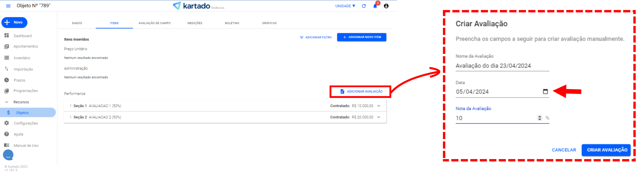Open the user account profile icon
Viewport: 644px width, 174px height.
point(386,6)
